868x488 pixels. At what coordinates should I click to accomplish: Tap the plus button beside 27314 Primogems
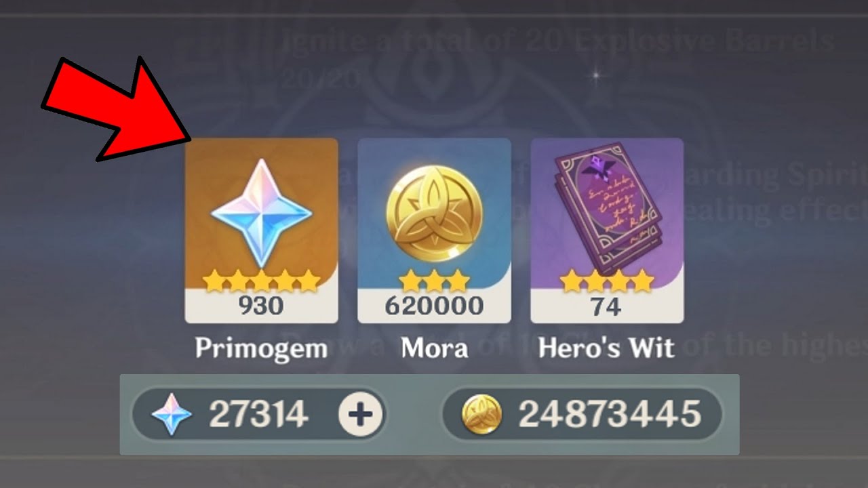[360, 413]
